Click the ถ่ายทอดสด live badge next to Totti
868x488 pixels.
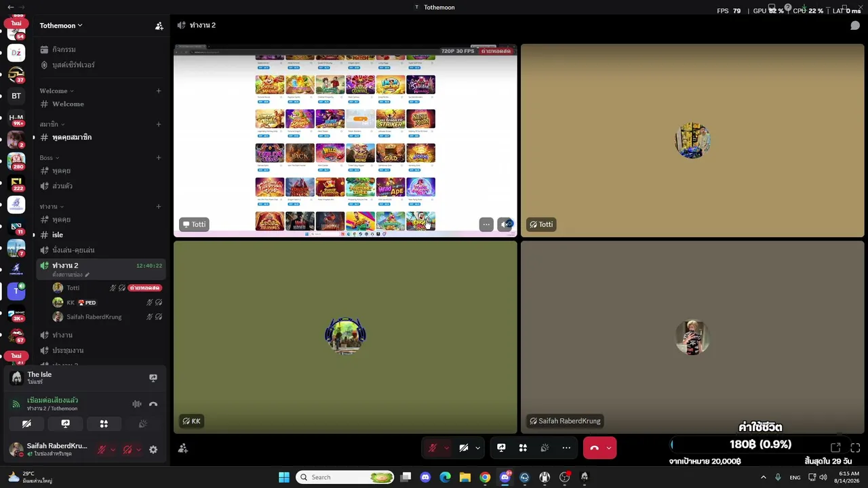pyautogui.click(x=145, y=288)
